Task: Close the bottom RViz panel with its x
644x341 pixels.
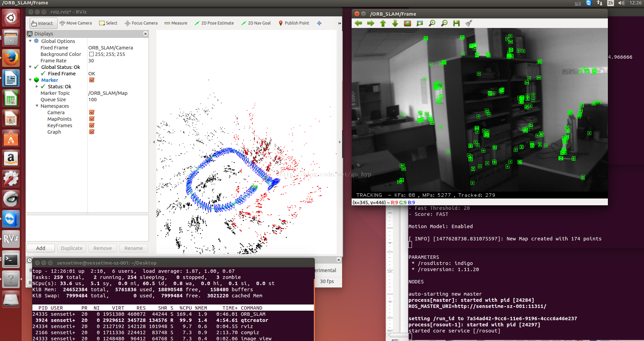Action: [x=339, y=260]
